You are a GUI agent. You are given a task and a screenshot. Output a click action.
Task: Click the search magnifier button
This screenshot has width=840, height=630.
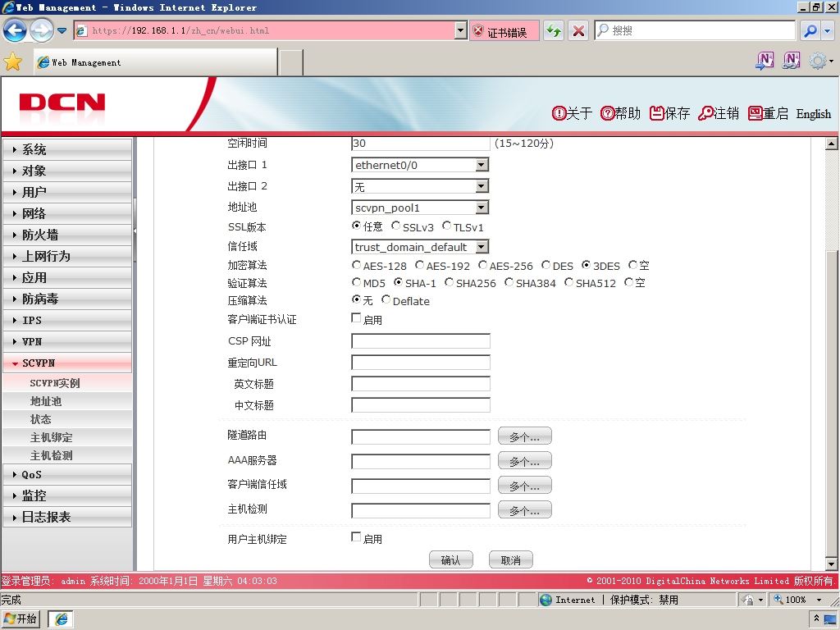coord(810,30)
